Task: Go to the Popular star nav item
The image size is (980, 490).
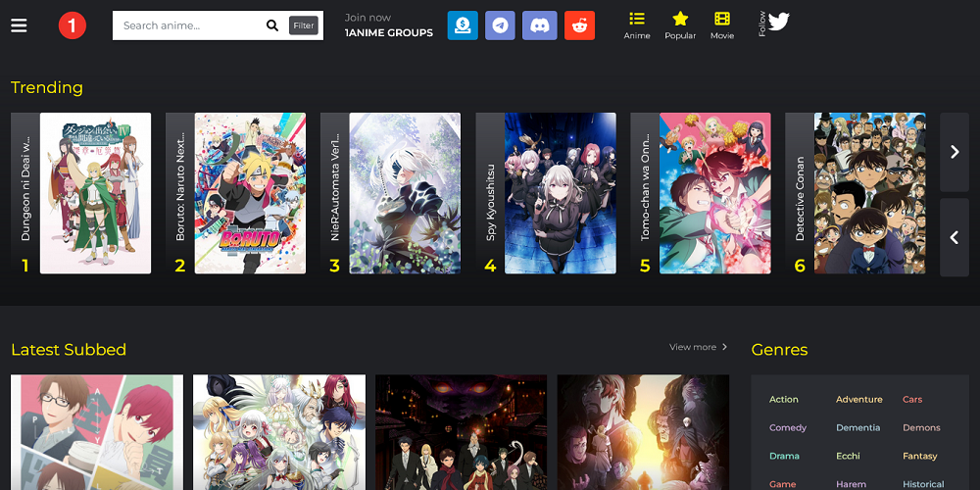Action: [680, 25]
